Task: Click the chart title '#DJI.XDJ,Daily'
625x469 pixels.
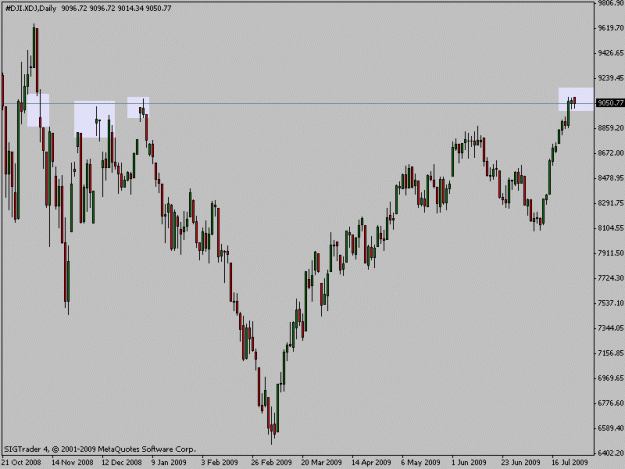Action: click(31, 8)
